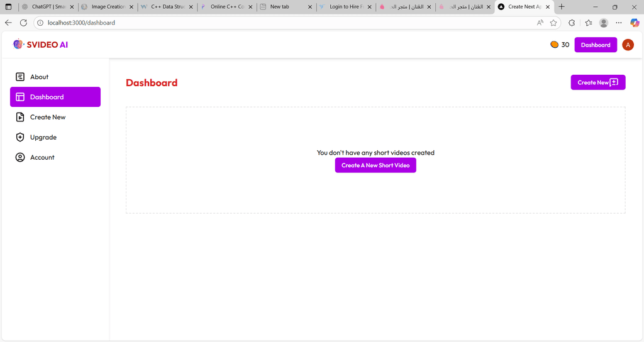
Task: Switch to C++ Data Structures tab
Action: point(167,7)
